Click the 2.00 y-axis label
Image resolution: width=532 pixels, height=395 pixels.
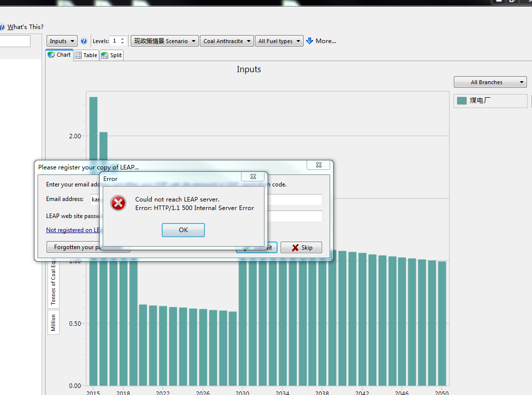click(x=75, y=136)
